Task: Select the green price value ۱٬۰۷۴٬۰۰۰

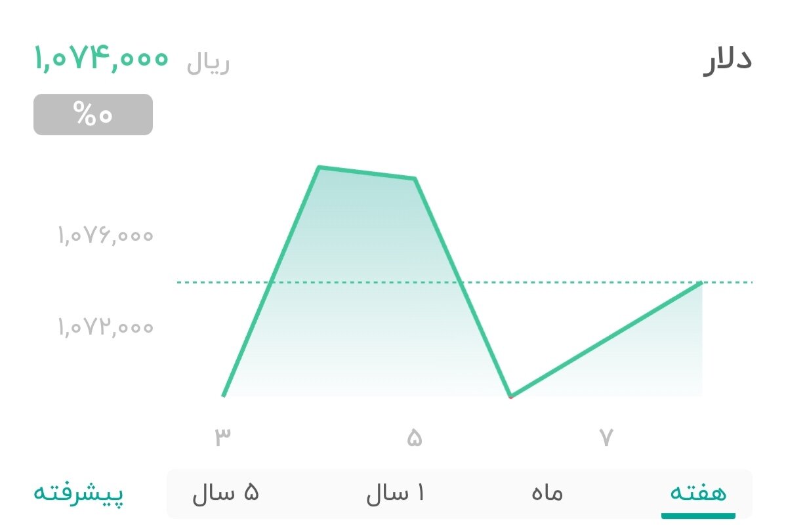Action: 100,60
